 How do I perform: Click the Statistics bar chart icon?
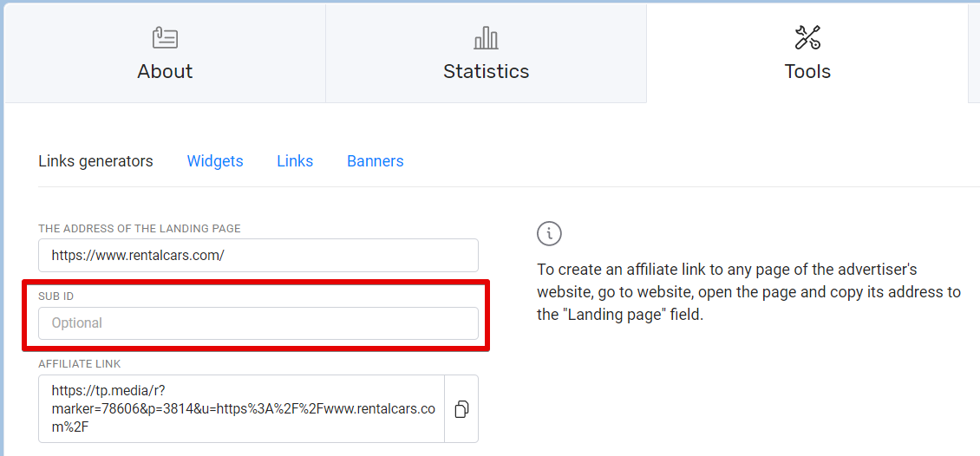pos(487,38)
